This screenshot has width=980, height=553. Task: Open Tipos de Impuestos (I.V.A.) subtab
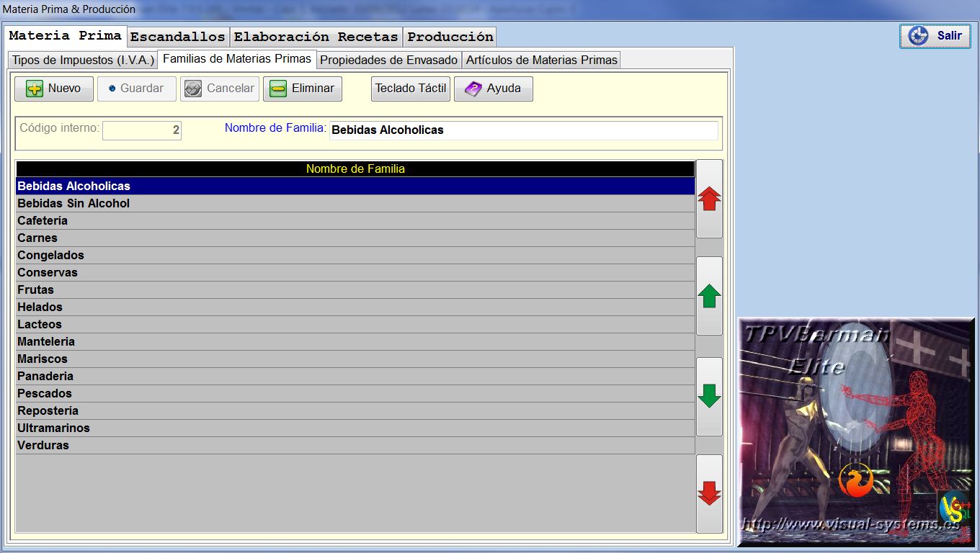[x=83, y=60]
